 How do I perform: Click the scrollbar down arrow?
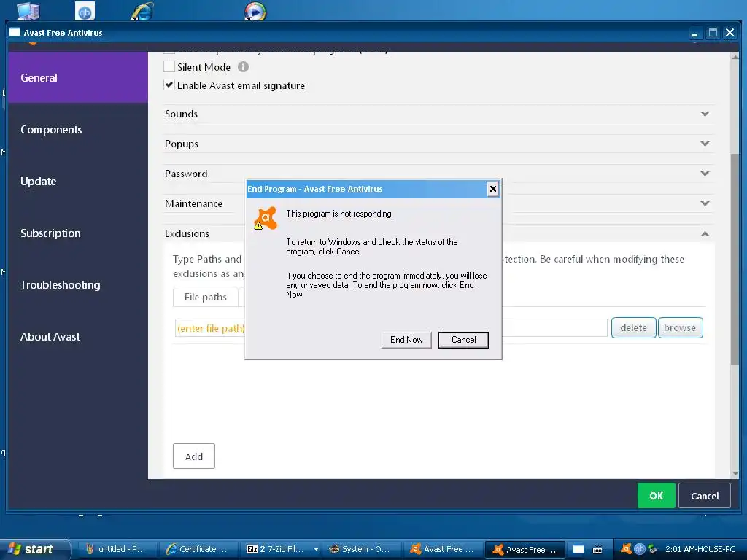pos(735,473)
